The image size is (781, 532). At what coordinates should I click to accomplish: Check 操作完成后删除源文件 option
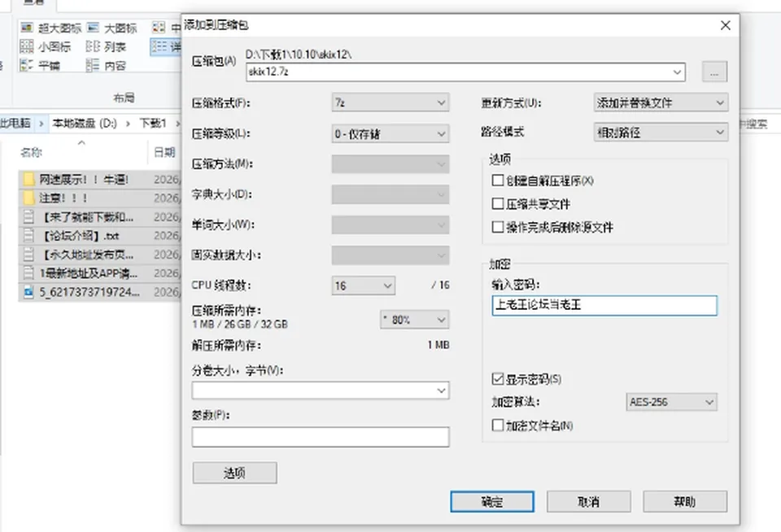click(x=497, y=227)
